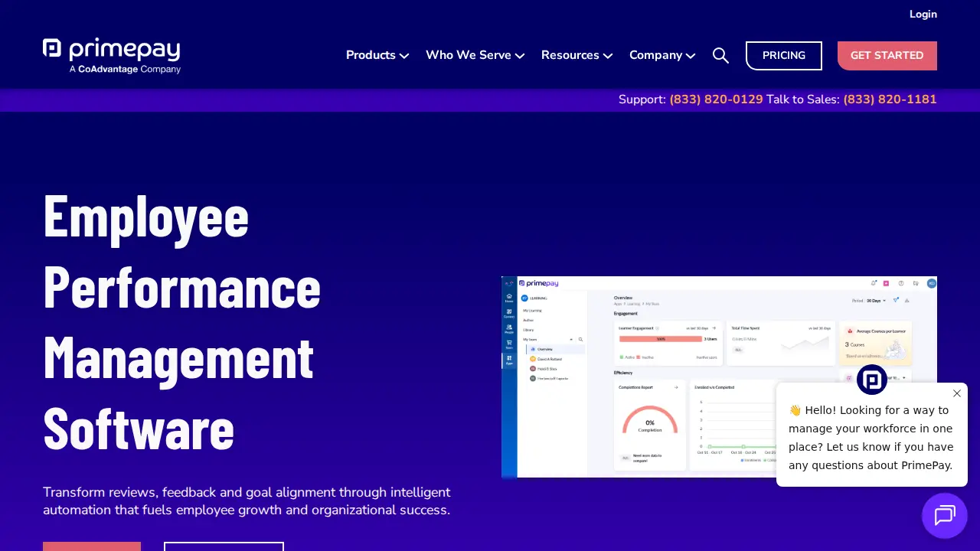Dismiss the chat greeting popup

(957, 393)
